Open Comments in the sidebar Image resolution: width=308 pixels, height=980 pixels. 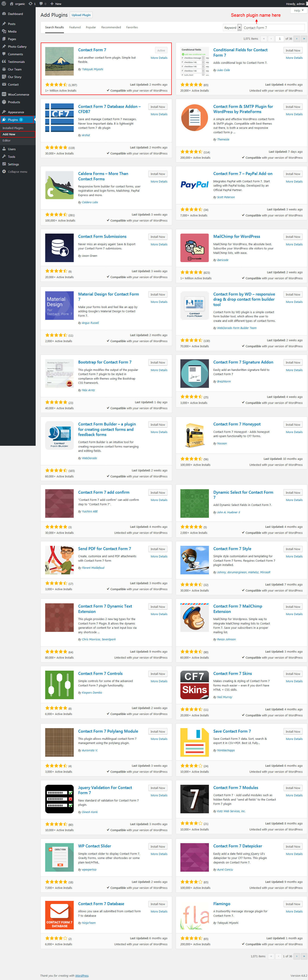pyautogui.click(x=15, y=54)
